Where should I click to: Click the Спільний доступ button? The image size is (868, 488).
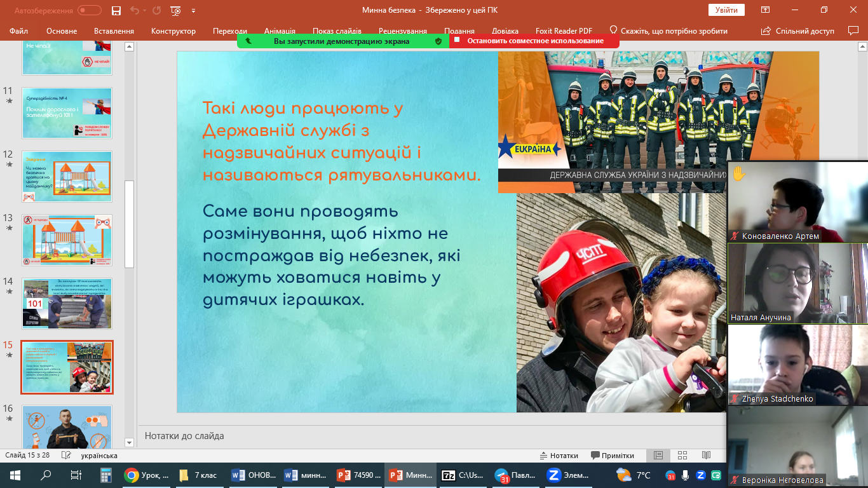(x=798, y=30)
